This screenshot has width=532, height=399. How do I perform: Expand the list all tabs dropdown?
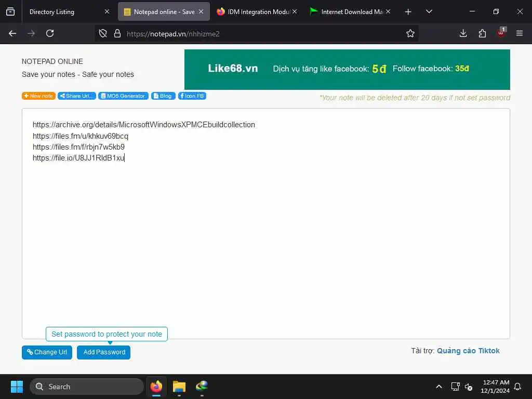429,11
